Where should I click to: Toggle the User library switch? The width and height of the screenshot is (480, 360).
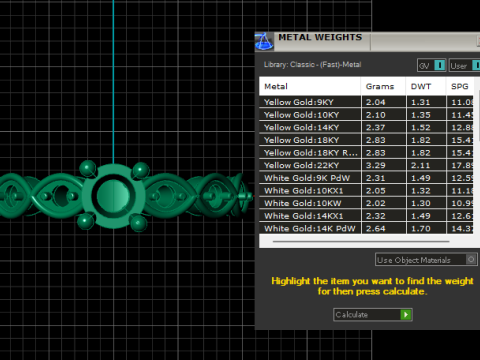[477, 65]
